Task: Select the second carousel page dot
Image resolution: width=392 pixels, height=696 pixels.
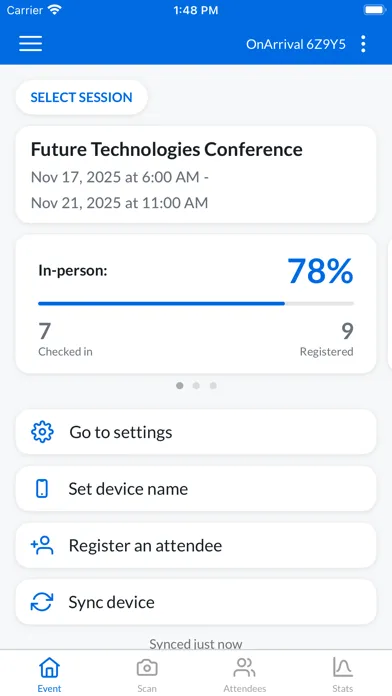Action: pyautogui.click(x=196, y=386)
